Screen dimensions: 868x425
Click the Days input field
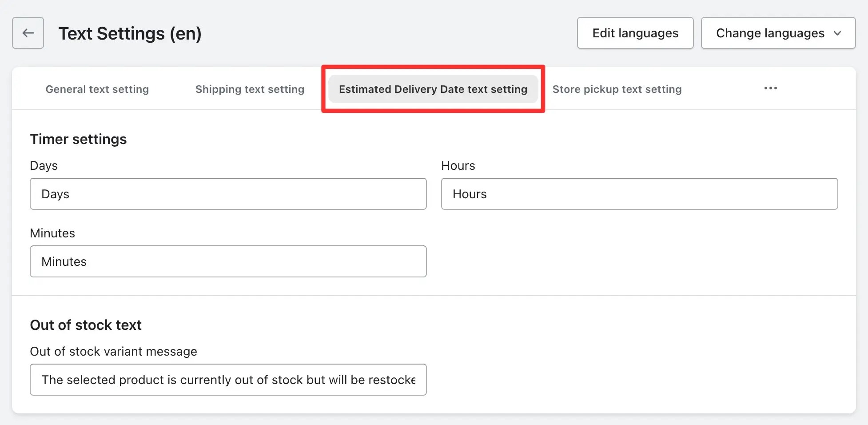coord(228,194)
